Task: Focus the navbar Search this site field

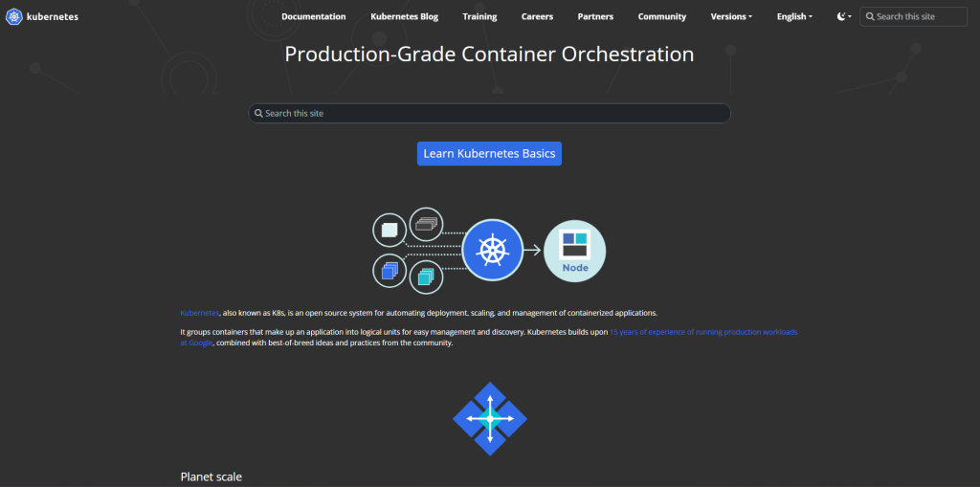Action: click(x=914, y=17)
